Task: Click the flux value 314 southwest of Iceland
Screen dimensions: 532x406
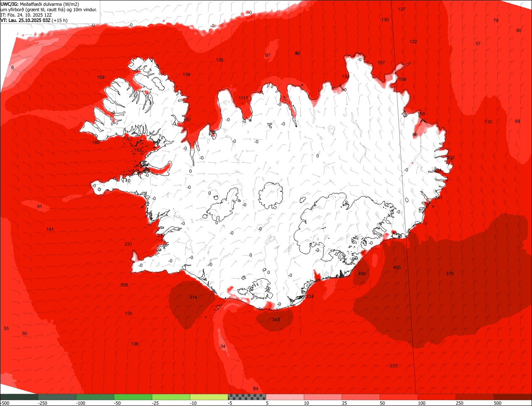Action: click(193, 297)
